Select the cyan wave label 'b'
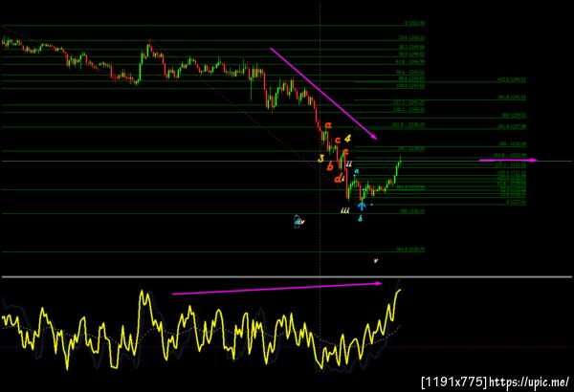 click(361, 219)
